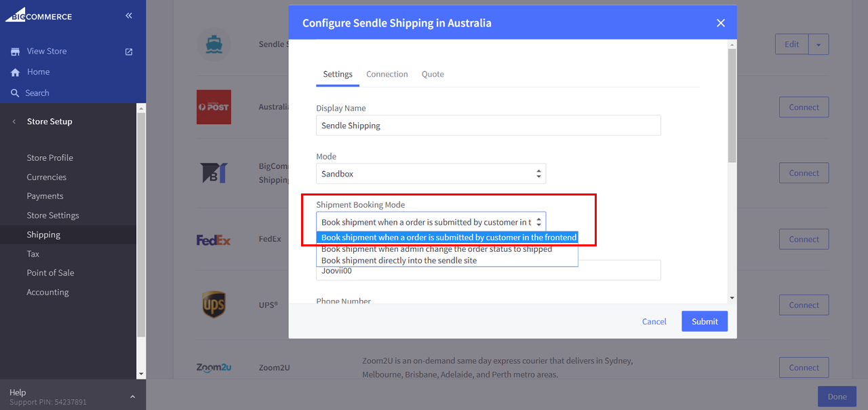Click the View Store external link icon
The width and height of the screenshot is (868, 410).
click(x=129, y=52)
